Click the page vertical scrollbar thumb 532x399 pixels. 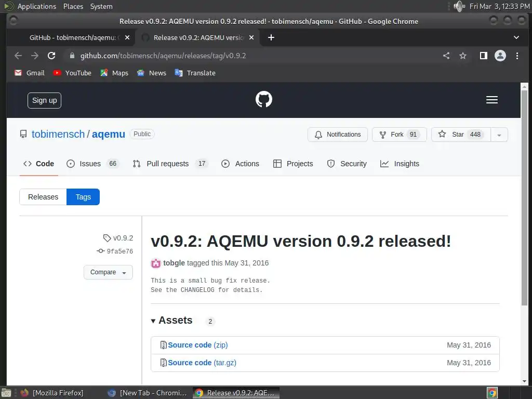(x=525, y=197)
